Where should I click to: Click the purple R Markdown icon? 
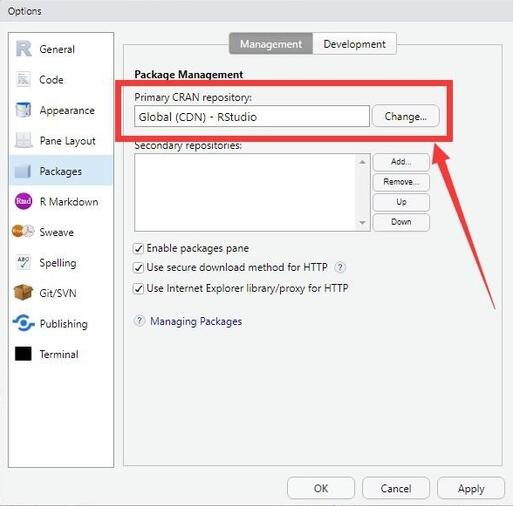[x=23, y=201]
